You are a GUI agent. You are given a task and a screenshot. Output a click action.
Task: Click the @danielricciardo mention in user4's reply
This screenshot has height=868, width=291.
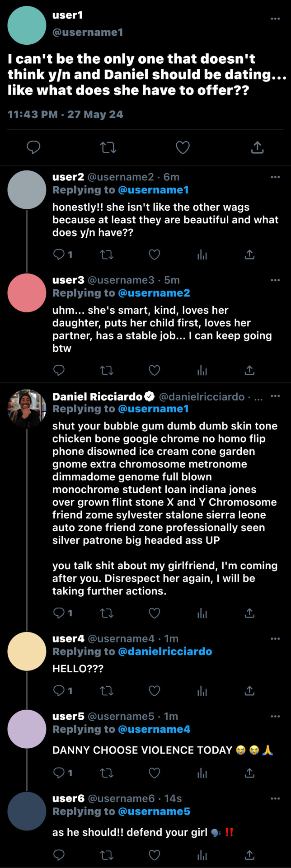tap(165, 651)
